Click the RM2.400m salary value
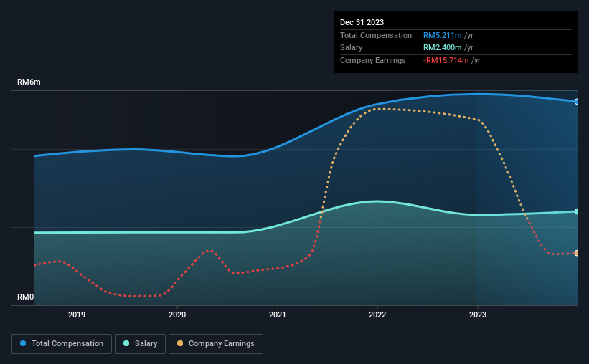This screenshot has width=589, height=364. 443,48
